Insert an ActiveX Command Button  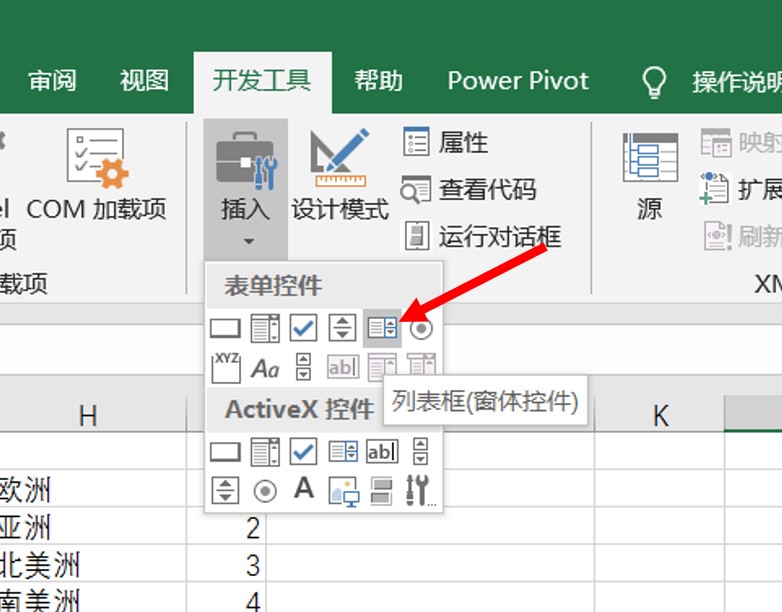coord(225,452)
